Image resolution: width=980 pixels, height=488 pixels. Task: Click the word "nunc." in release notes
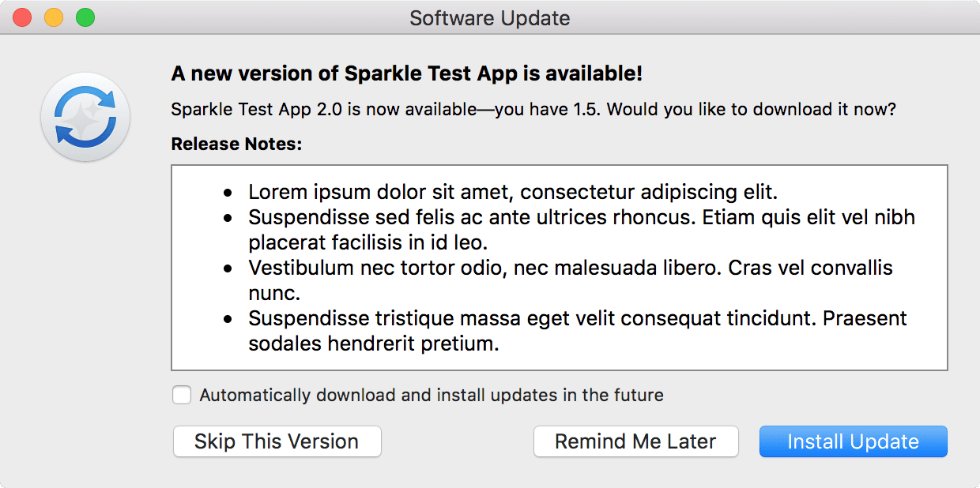point(273,293)
